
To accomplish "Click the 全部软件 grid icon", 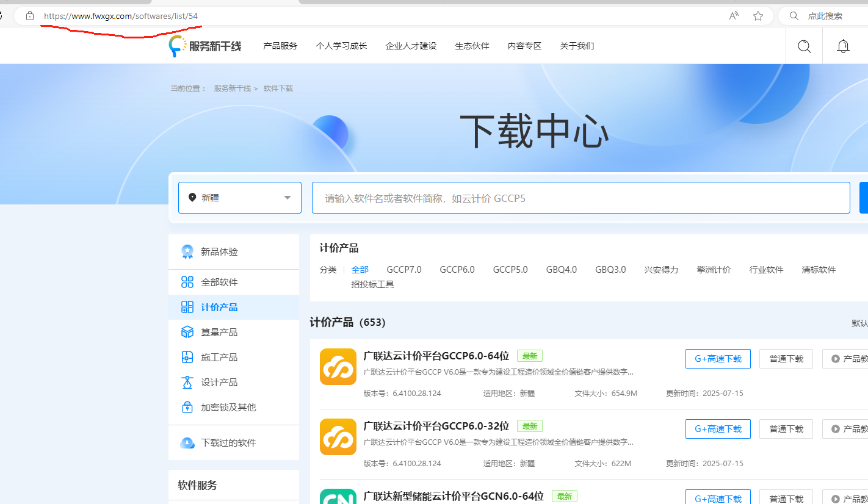I will (187, 282).
